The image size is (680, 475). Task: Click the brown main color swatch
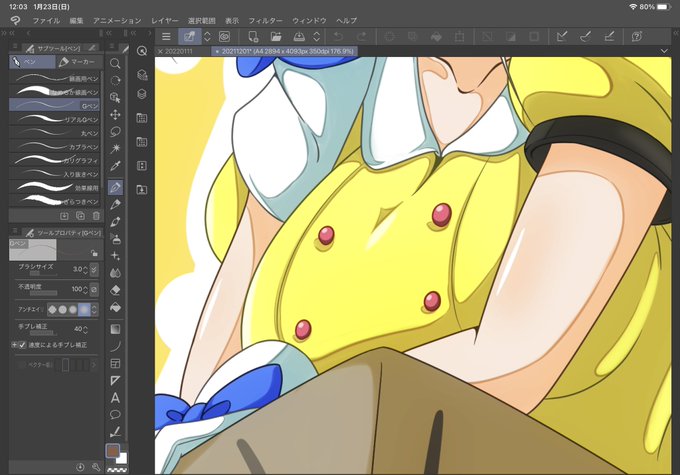(112, 451)
